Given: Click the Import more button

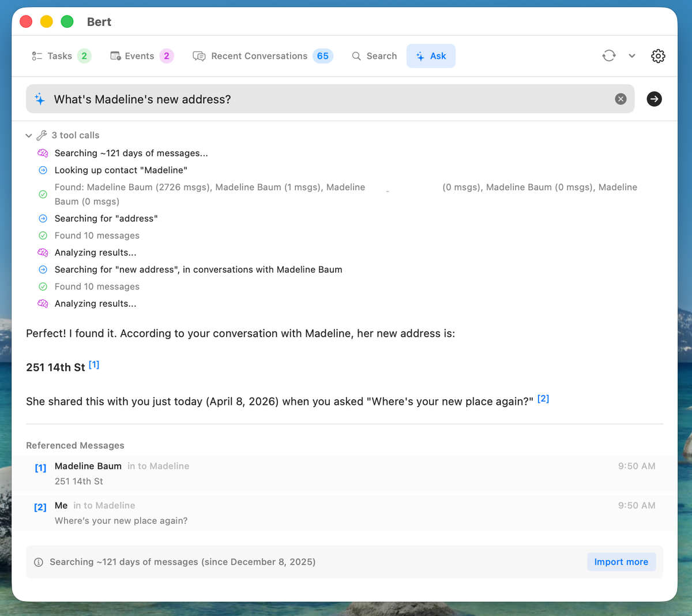Looking at the screenshot, I should (621, 562).
